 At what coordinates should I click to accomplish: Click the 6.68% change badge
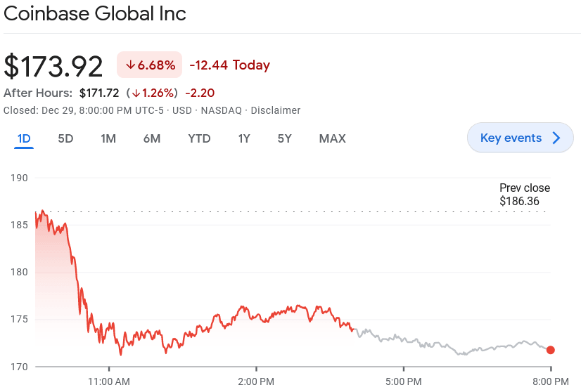point(150,65)
